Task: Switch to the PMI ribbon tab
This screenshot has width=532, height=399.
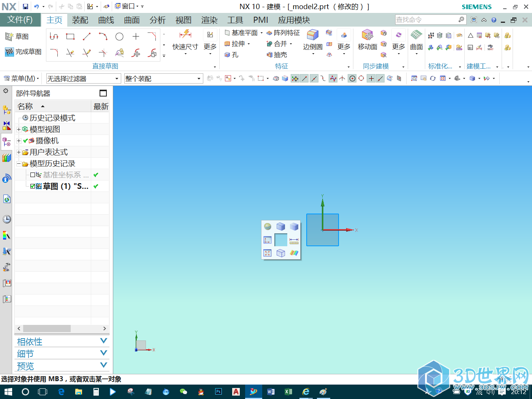Action: click(261, 20)
